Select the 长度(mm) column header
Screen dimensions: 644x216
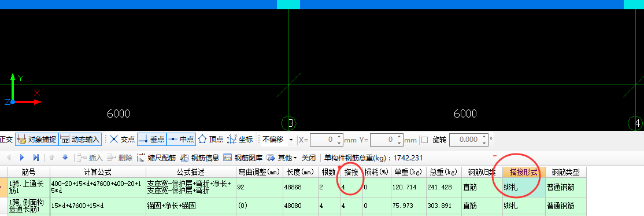pos(301,172)
